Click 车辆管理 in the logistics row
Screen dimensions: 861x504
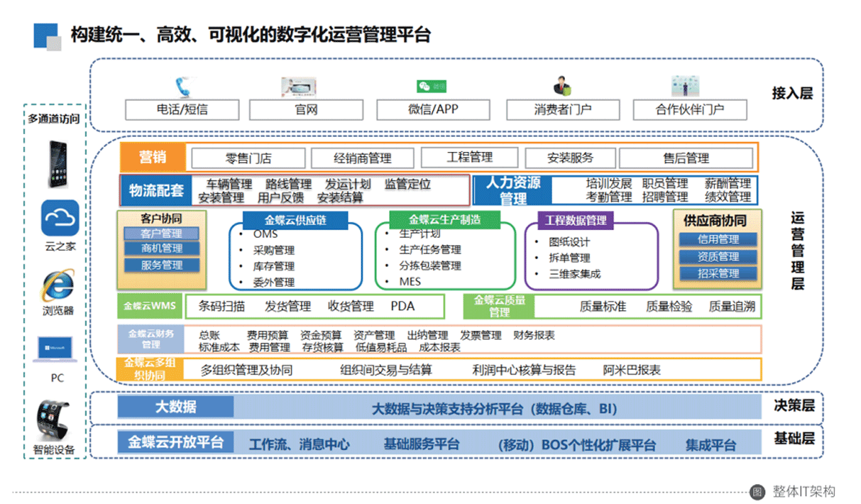pos(229,185)
